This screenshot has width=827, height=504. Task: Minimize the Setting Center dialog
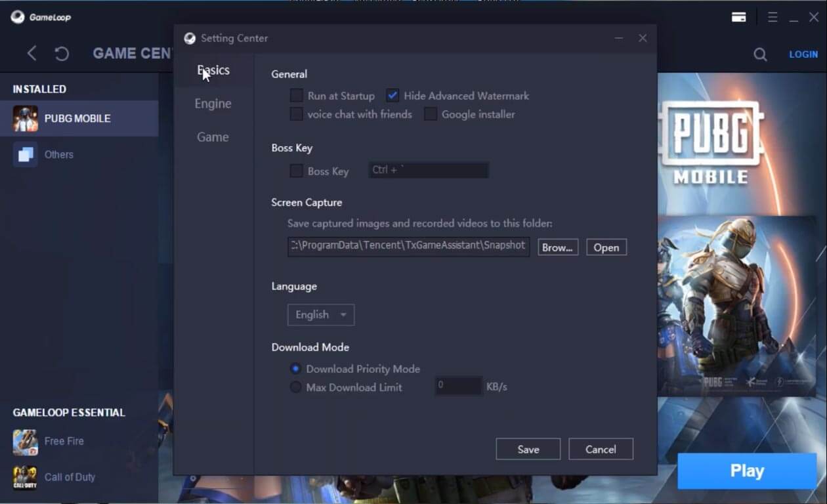click(618, 39)
